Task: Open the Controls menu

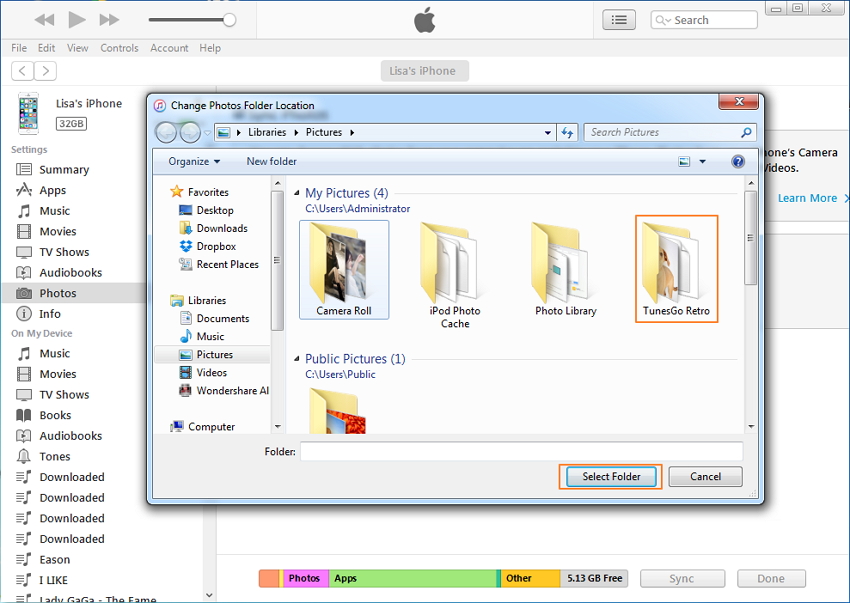Action: 119,48
